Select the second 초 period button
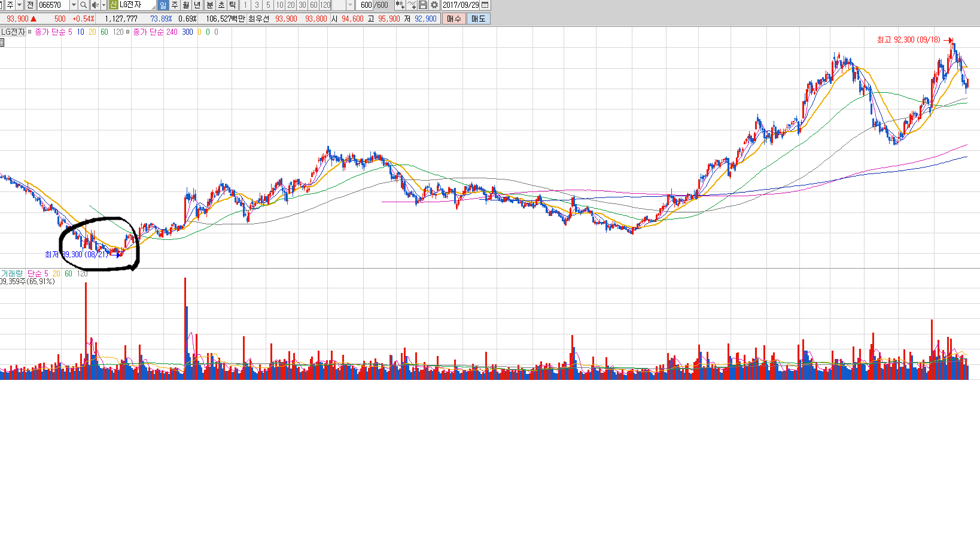980x554 pixels. click(x=221, y=5)
